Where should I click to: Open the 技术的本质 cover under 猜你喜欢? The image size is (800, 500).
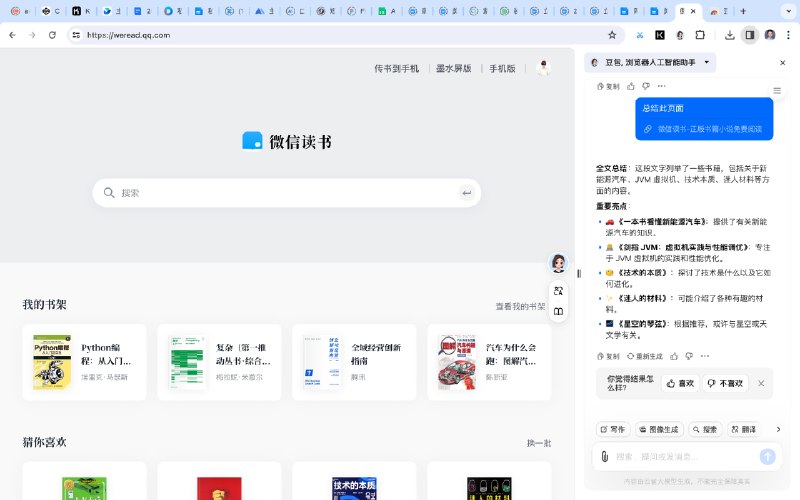354,488
